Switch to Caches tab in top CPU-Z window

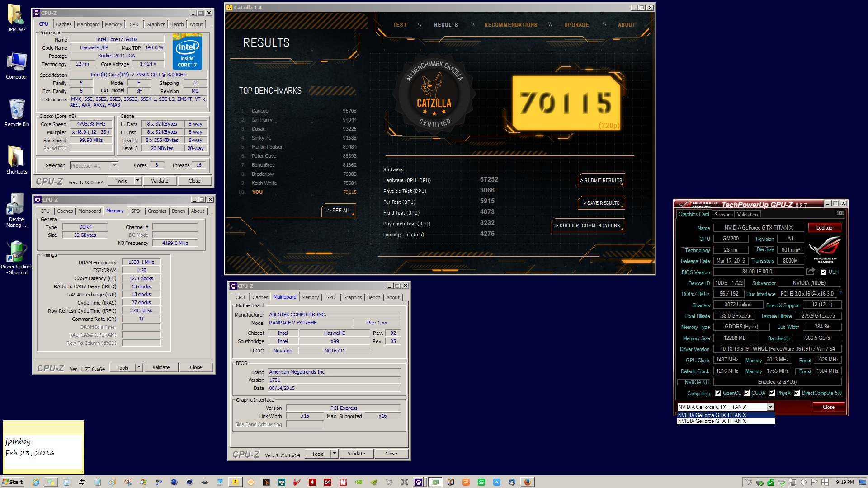64,24
